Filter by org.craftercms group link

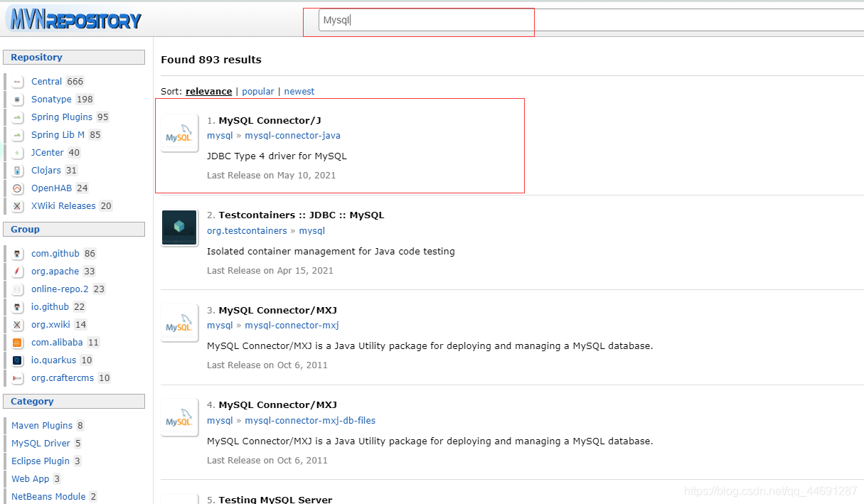coord(63,378)
